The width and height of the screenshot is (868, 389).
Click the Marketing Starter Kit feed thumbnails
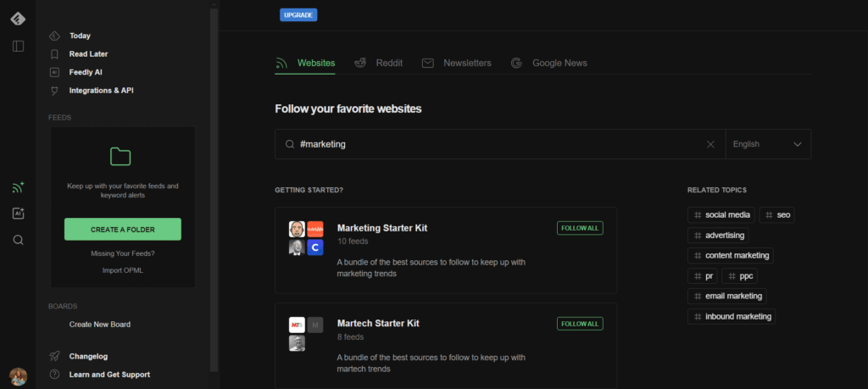(306, 238)
